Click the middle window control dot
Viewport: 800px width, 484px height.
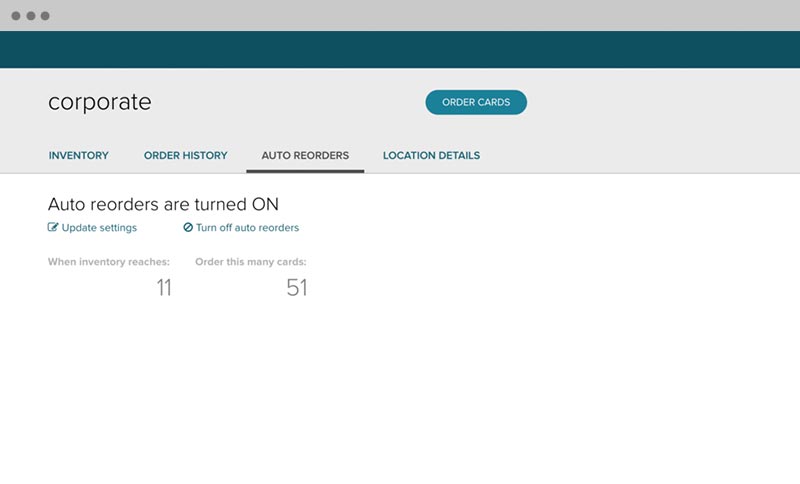(x=30, y=16)
